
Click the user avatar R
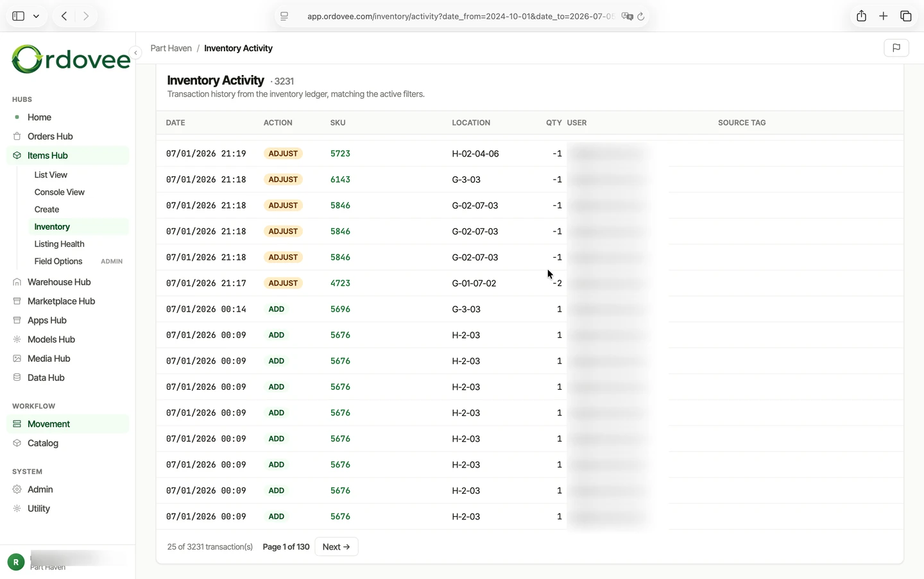pyautogui.click(x=16, y=562)
